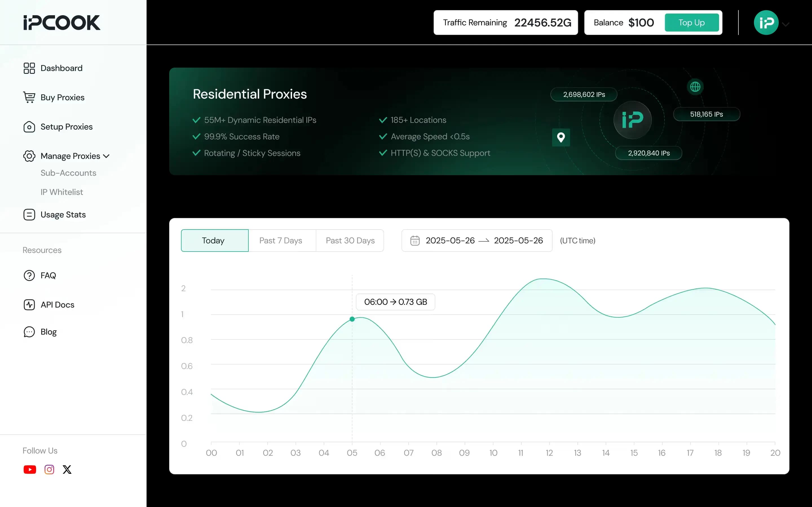This screenshot has height=507, width=812.
Task: Open the IP Whitelist link
Action: click(x=61, y=192)
